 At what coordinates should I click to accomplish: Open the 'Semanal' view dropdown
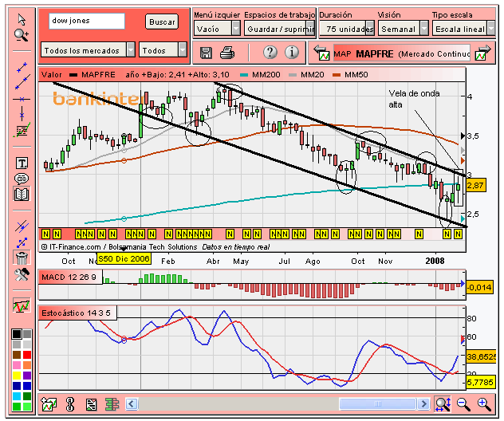[x=404, y=29]
